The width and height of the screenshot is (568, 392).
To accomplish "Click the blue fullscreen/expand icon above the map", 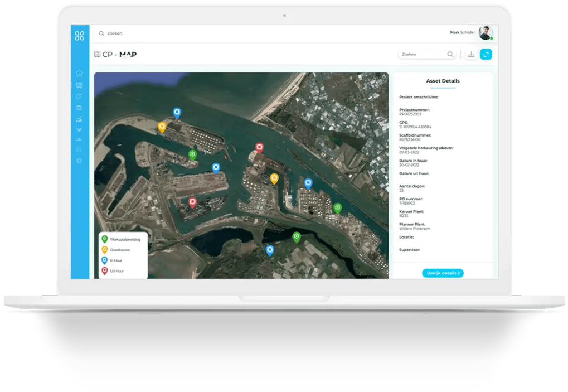I will coord(486,54).
